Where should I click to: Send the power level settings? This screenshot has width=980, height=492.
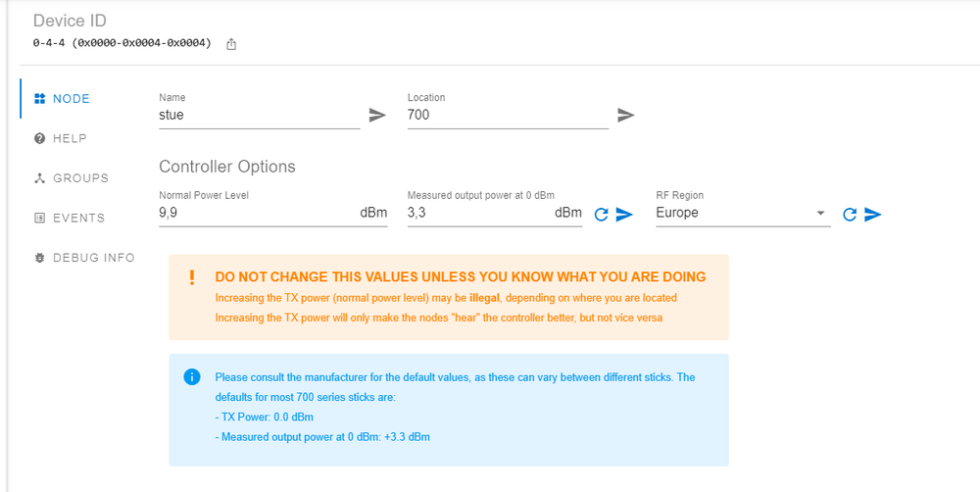624,214
